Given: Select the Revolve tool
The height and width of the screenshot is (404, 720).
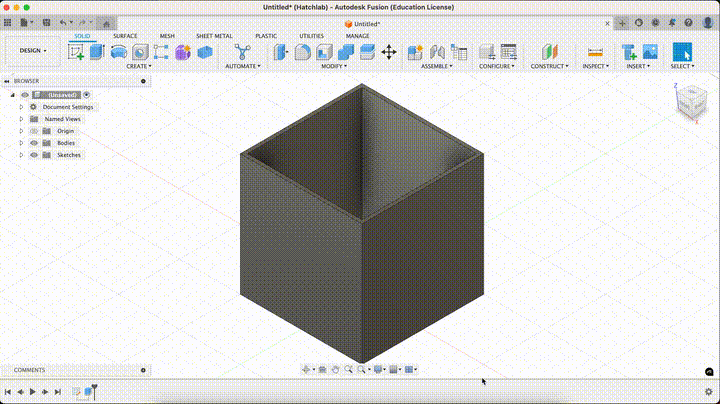Looking at the screenshot, I should click(x=119, y=52).
